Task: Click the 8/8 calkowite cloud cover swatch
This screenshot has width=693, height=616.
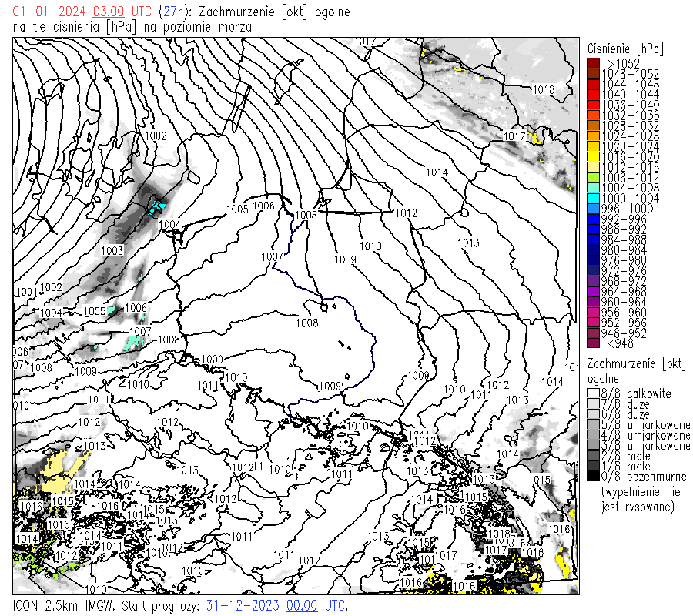Action: coord(593,393)
